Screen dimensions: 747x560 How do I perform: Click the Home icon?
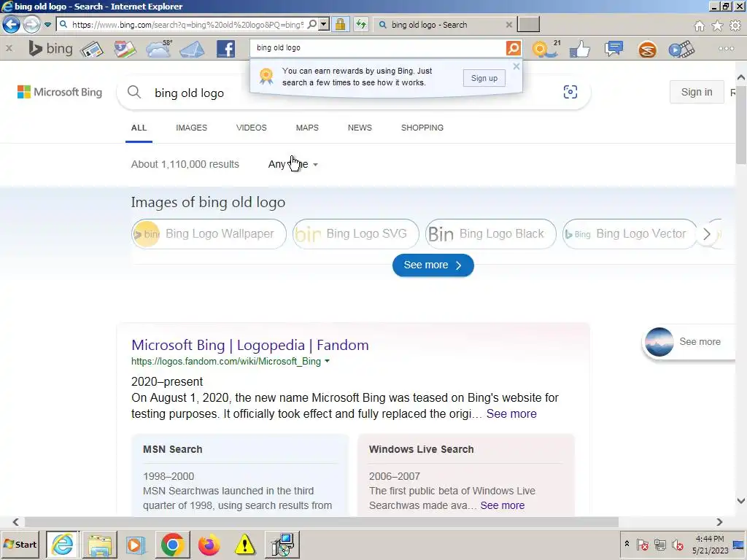tap(700, 26)
